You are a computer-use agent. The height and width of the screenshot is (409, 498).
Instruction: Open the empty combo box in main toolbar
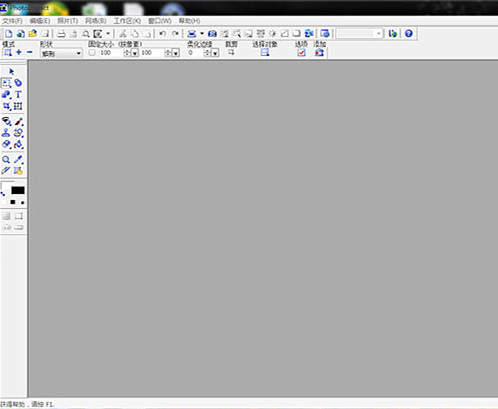coord(359,34)
